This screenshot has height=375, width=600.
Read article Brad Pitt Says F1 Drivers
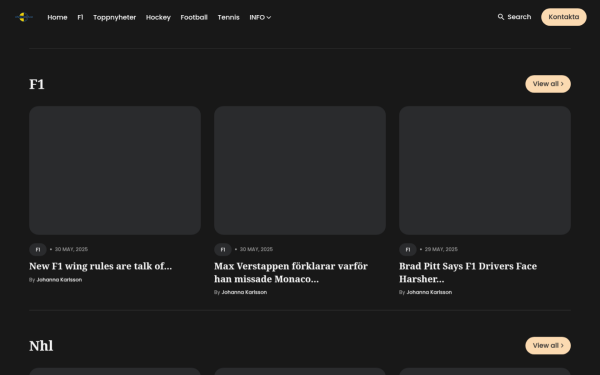click(x=468, y=272)
